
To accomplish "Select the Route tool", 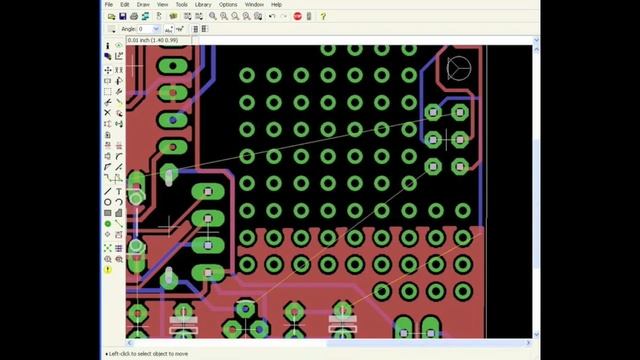I will tap(108, 178).
